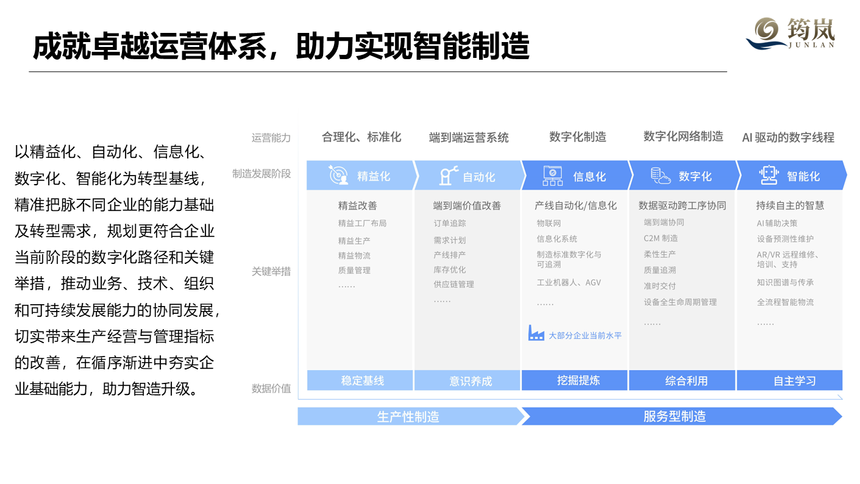This screenshot has width=860, height=484.
Task: Click the 精益化 target icon
Action: (338, 176)
